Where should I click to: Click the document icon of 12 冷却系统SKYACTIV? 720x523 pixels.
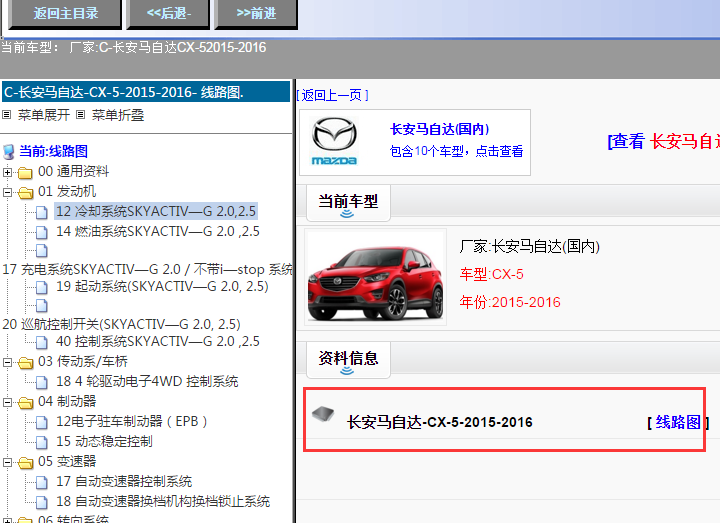pos(42,212)
